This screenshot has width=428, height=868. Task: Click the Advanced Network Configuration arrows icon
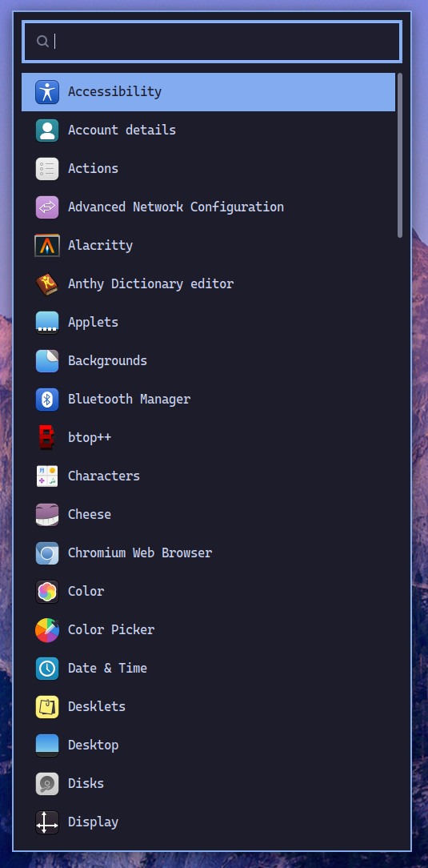(x=47, y=207)
